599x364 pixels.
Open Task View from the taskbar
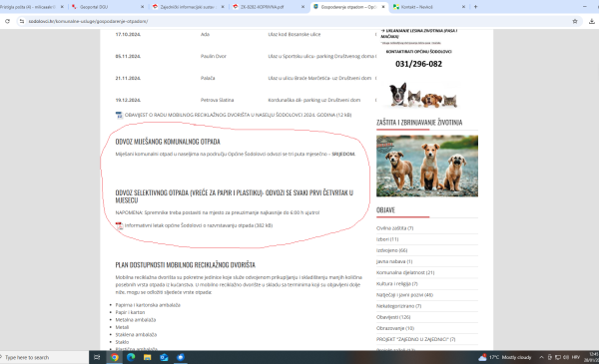97,357
